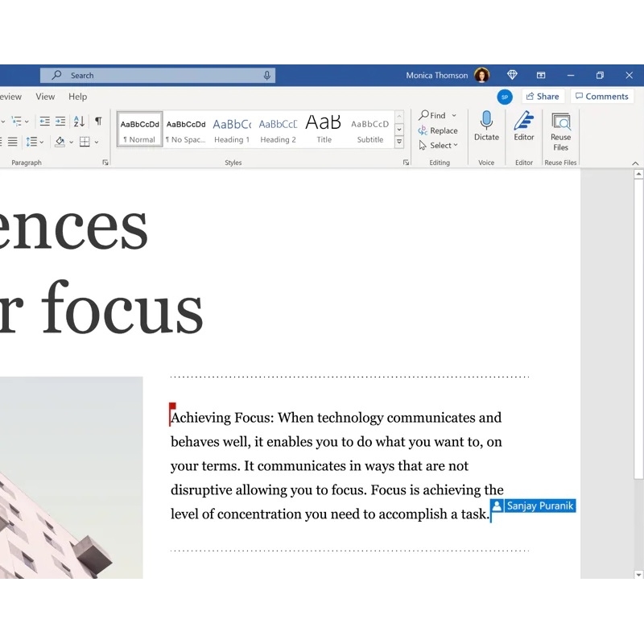Click the Sort A-Z icon
The image size is (644, 644).
[x=79, y=122]
